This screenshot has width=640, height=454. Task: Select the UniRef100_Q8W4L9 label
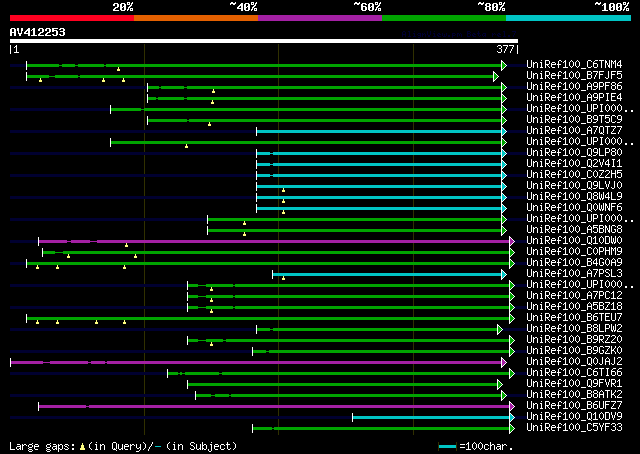[x=574, y=197]
